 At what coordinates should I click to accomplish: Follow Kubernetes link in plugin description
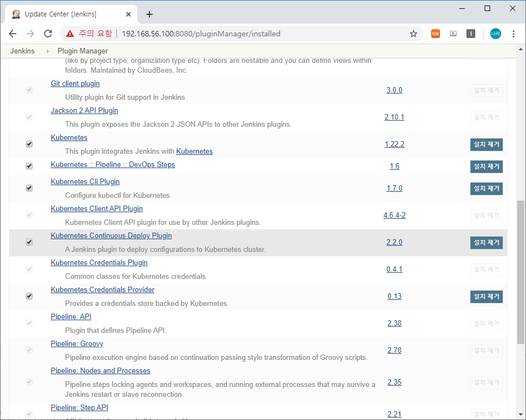click(194, 151)
